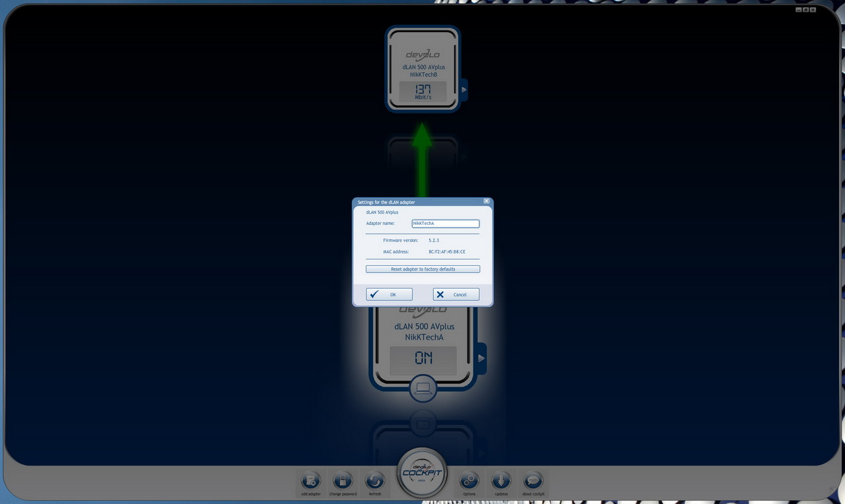Click the Adapter name input field
Viewport: 845px width, 504px height.
point(446,224)
